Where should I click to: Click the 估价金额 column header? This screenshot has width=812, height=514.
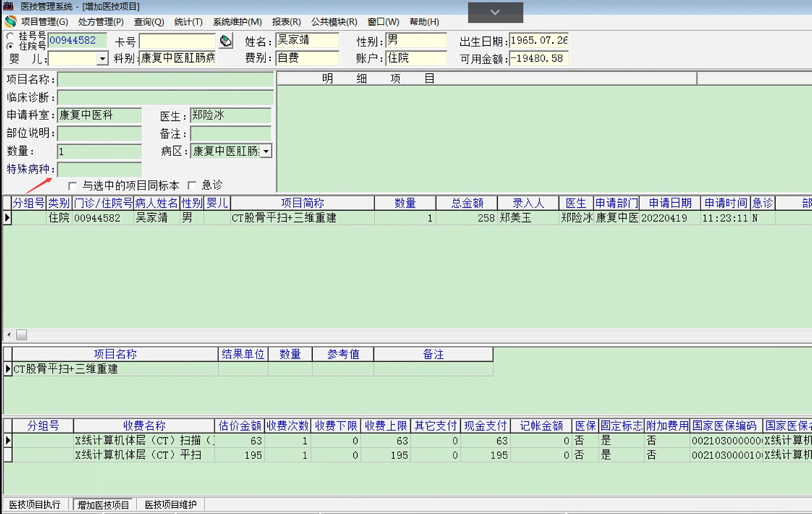240,425
